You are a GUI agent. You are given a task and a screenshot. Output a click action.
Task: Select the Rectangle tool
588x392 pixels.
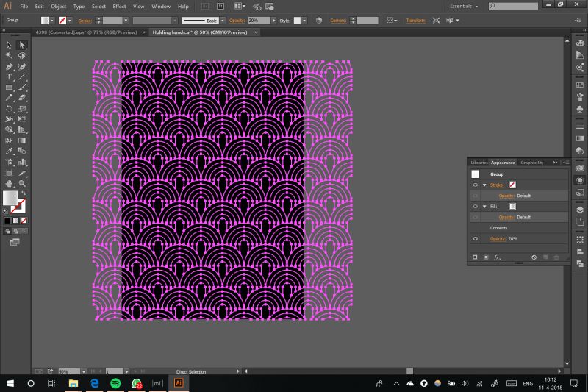(9, 88)
